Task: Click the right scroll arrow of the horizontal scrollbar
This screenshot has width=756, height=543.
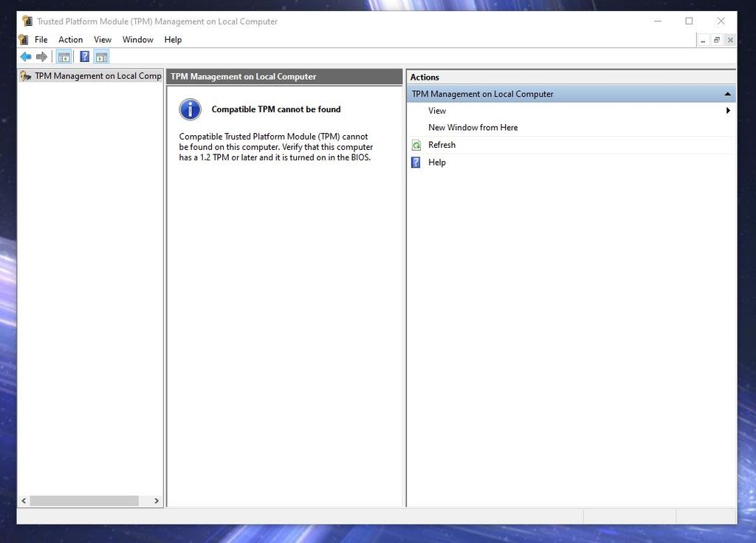Action: pyautogui.click(x=156, y=500)
